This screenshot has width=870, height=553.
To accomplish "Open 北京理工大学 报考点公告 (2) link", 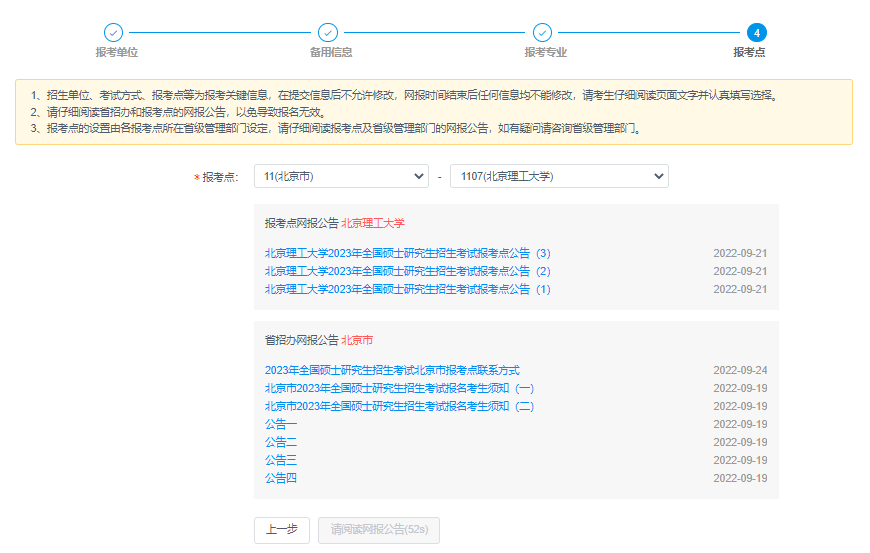I will pyautogui.click(x=407, y=271).
